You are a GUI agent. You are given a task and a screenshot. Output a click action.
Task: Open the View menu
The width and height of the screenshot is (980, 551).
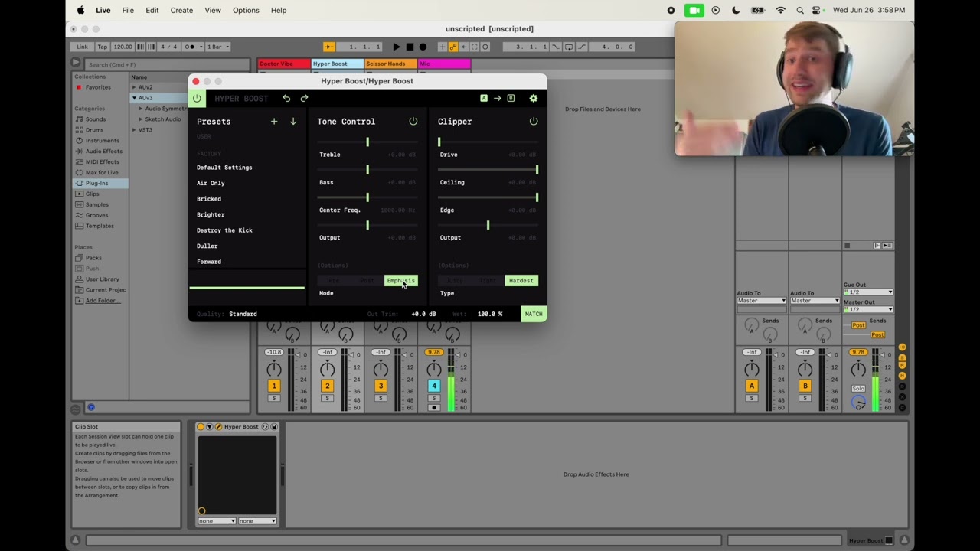(213, 10)
